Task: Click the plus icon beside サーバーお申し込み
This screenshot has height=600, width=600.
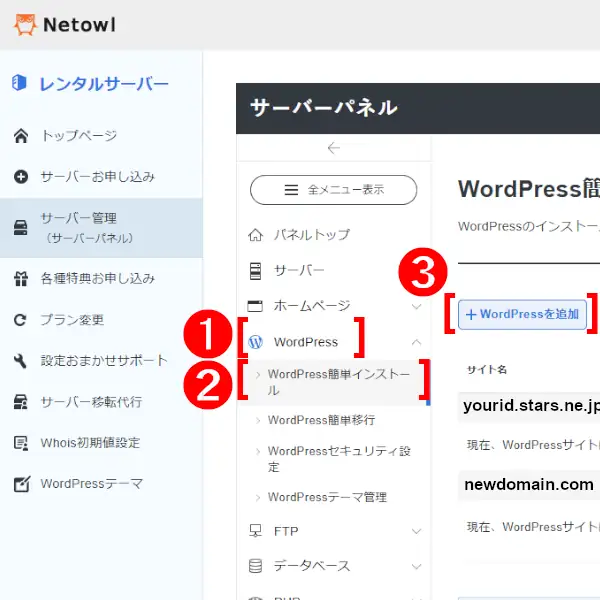Action: (21, 177)
